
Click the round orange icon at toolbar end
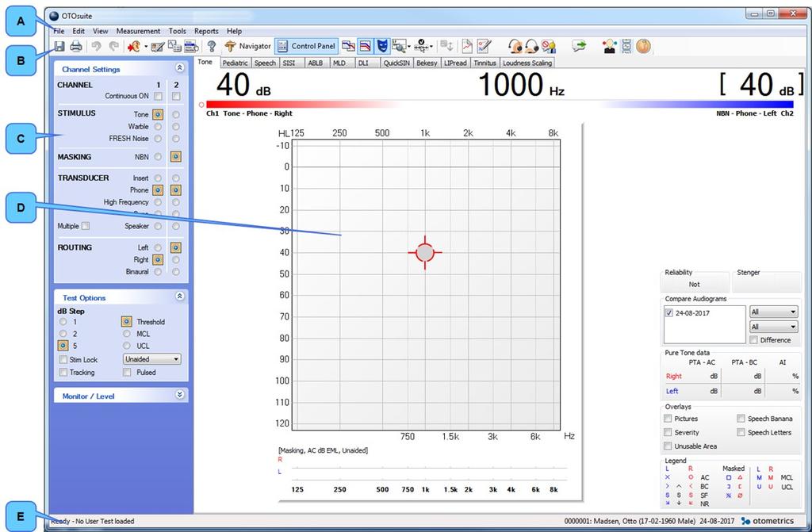coord(644,46)
